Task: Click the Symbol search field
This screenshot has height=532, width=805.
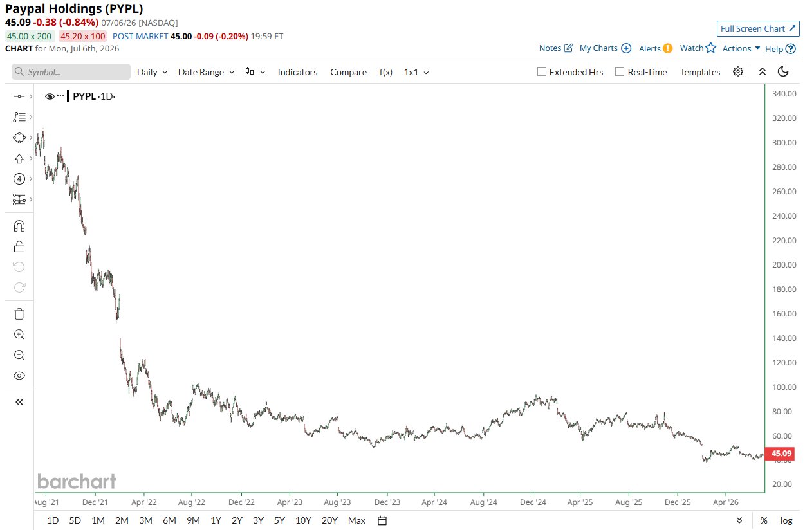Action: 71,72
